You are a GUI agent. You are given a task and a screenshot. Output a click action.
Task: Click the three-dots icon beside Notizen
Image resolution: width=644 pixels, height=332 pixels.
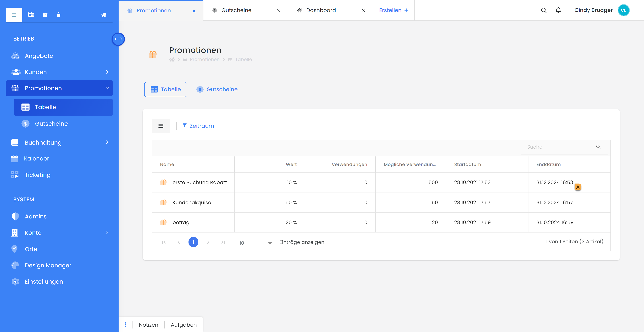pyautogui.click(x=125, y=324)
